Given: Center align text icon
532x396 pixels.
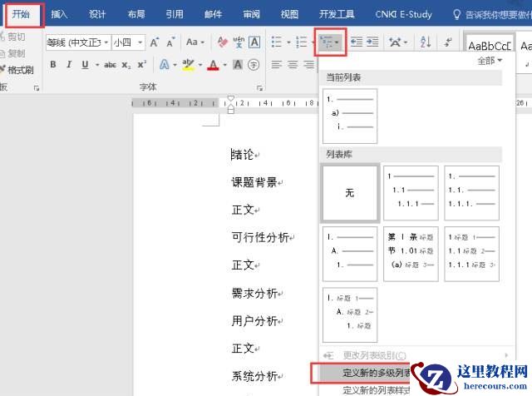Looking at the screenshot, I should coord(293,65).
